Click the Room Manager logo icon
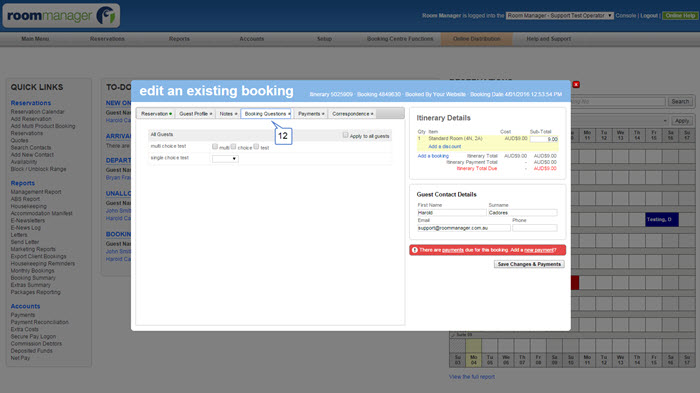This screenshot has width=700, height=393. 106,15
